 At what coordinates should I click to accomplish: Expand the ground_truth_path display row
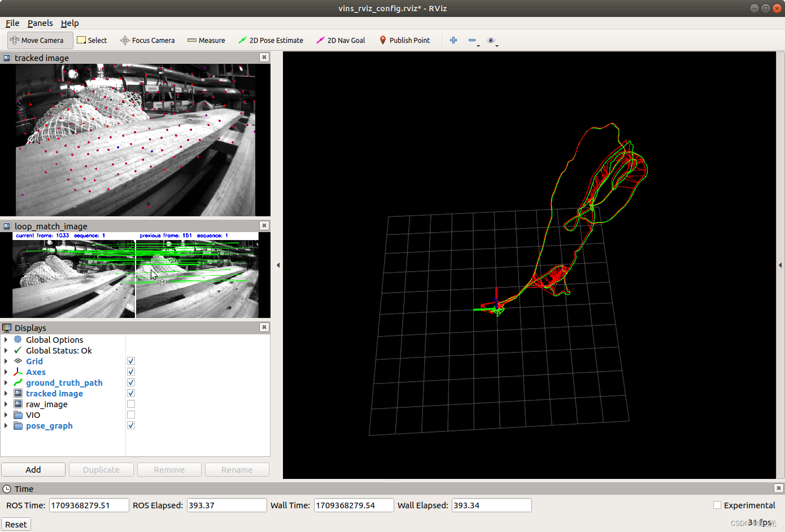point(6,382)
